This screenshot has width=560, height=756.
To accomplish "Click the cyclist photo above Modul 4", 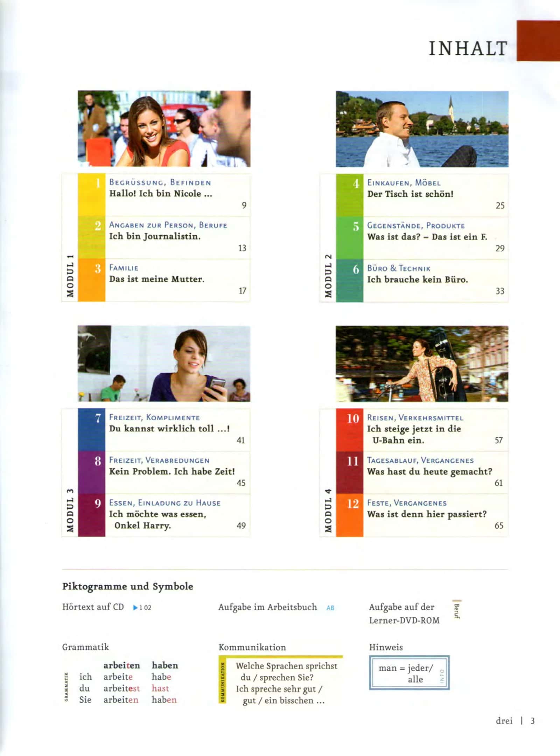I will click(422, 364).
